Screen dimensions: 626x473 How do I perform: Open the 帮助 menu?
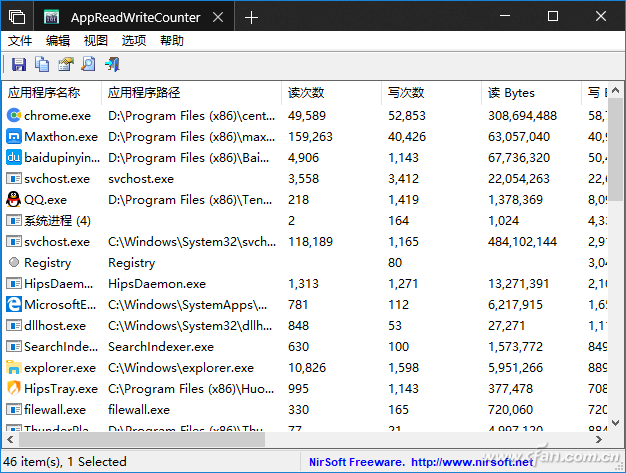(172, 41)
